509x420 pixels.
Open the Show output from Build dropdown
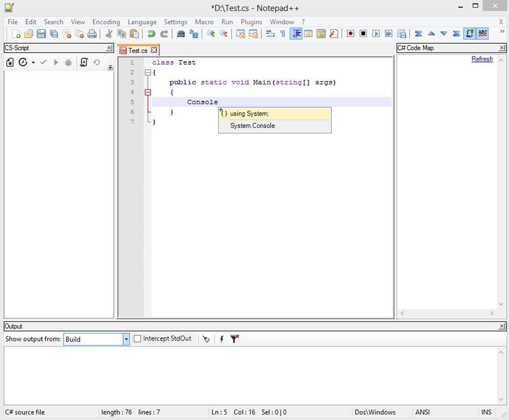coord(126,339)
